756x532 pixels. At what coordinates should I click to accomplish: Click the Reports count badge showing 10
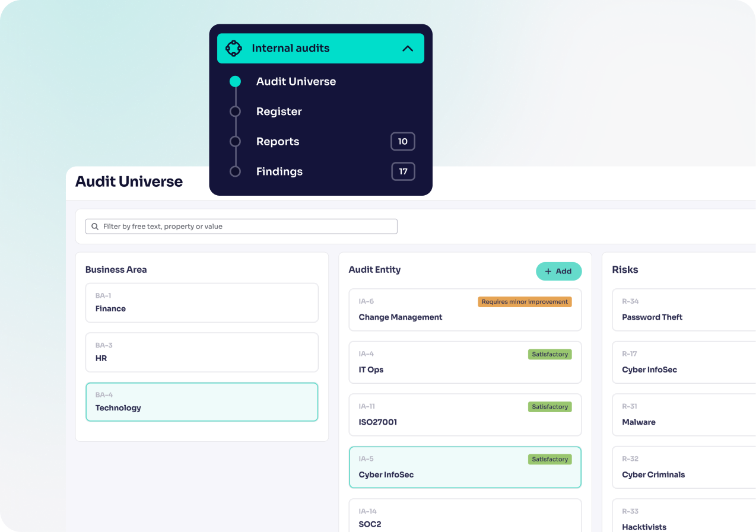click(402, 141)
